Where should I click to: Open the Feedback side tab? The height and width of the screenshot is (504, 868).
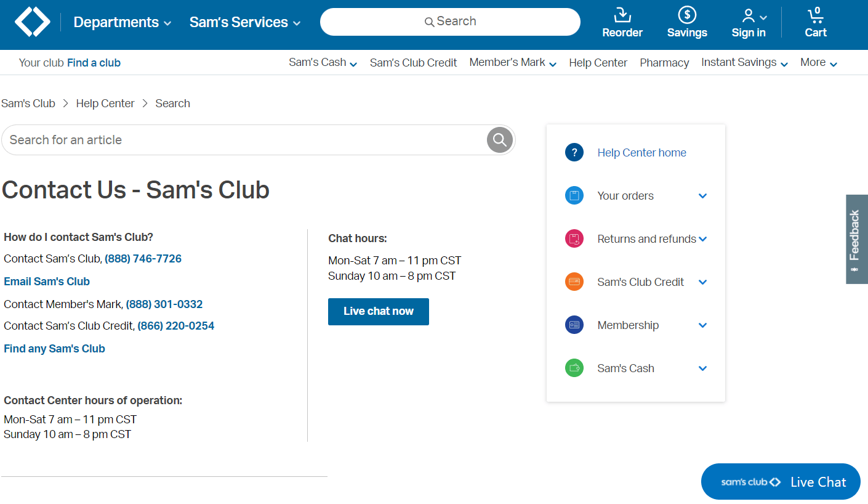pos(857,240)
